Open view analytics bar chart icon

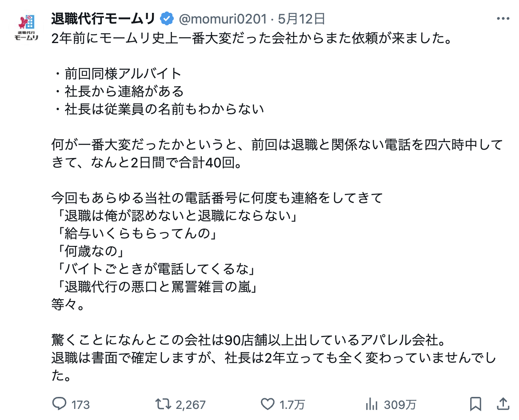coord(371,404)
